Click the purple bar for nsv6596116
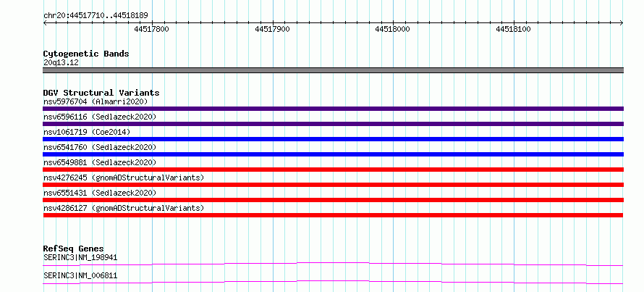The height and width of the screenshot is (292, 644). tap(333, 124)
